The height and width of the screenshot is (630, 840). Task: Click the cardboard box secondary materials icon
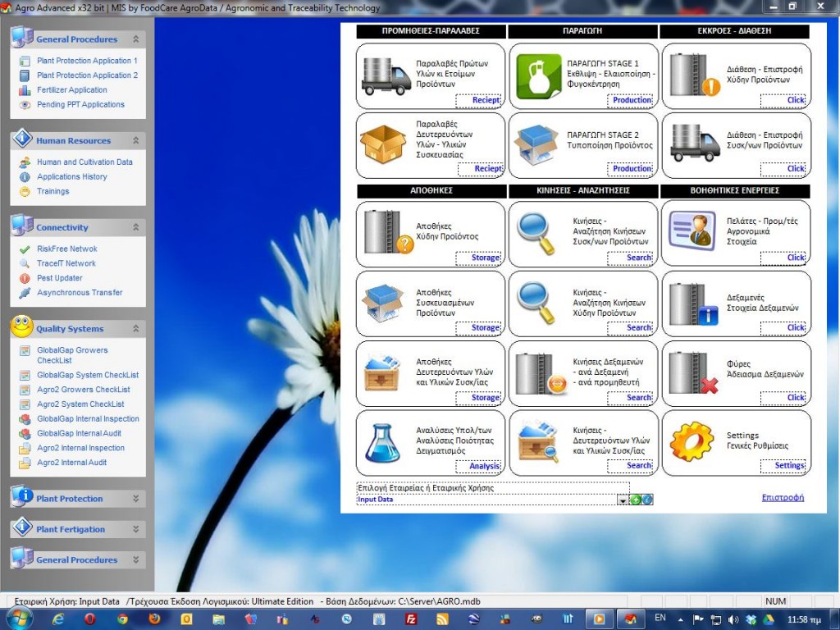(382, 144)
